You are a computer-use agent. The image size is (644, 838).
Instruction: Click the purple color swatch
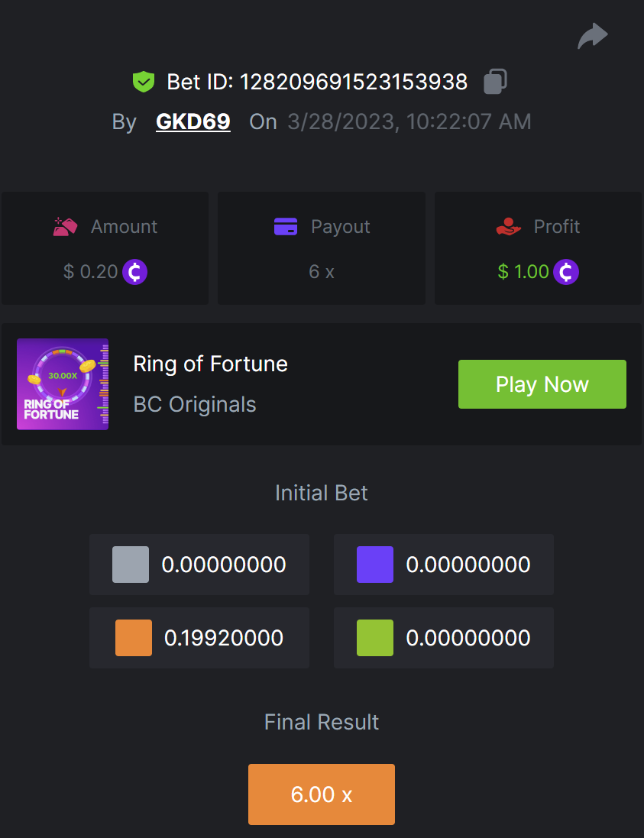375,565
